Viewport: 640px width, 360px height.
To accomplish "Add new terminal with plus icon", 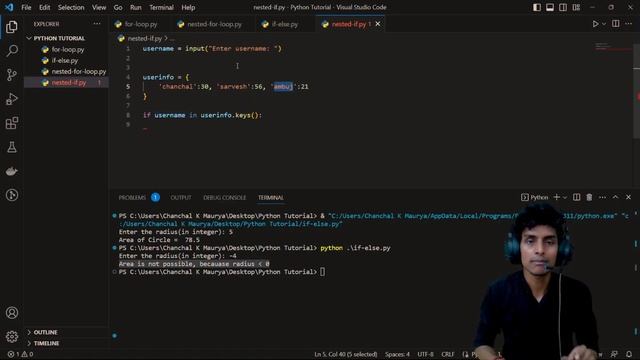I will (556, 198).
